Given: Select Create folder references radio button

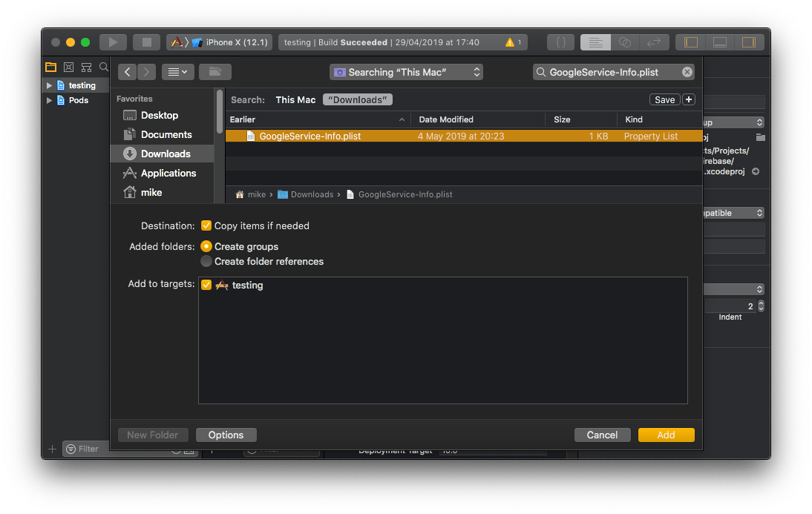Looking at the screenshot, I should [206, 261].
